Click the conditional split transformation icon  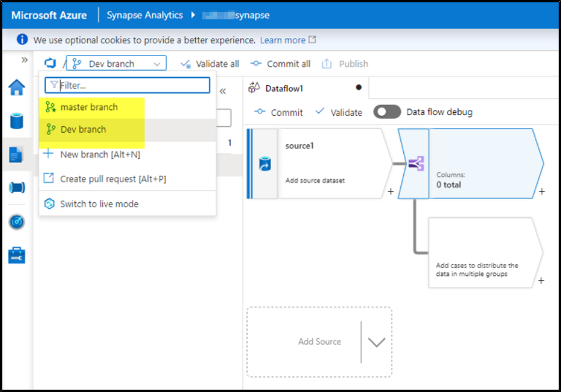[x=416, y=164]
